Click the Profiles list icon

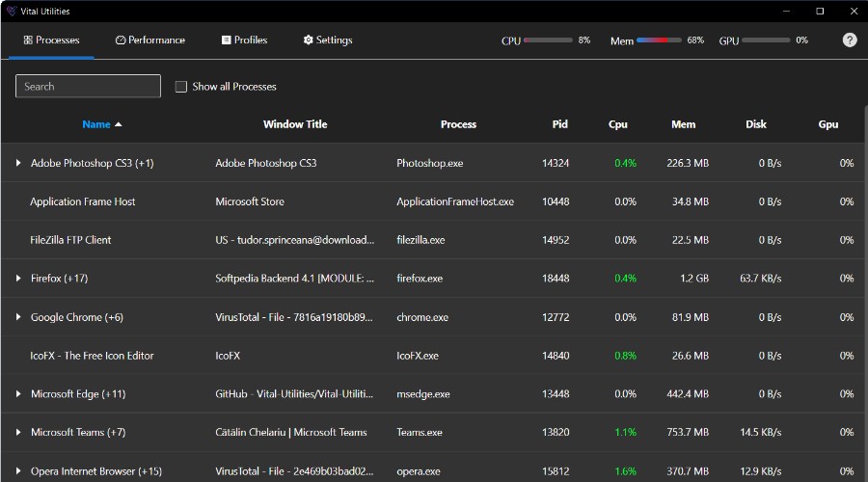point(226,40)
